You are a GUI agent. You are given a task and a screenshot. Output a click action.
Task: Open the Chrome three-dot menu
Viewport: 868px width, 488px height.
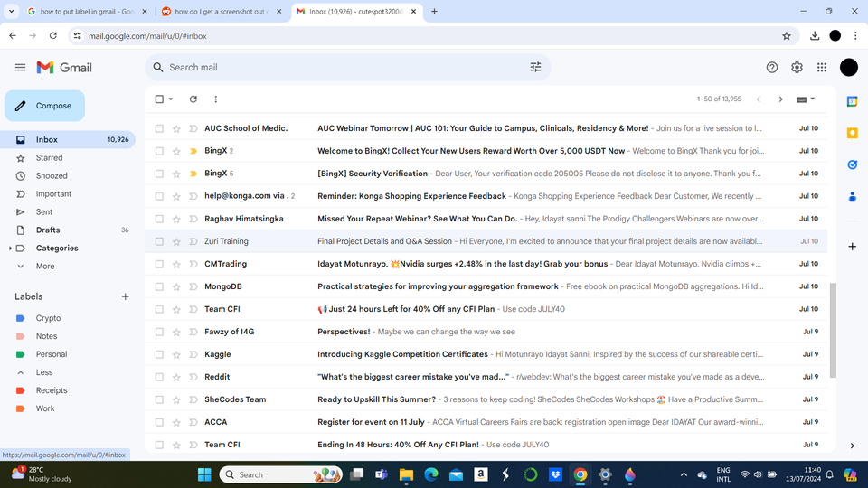(855, 36)
